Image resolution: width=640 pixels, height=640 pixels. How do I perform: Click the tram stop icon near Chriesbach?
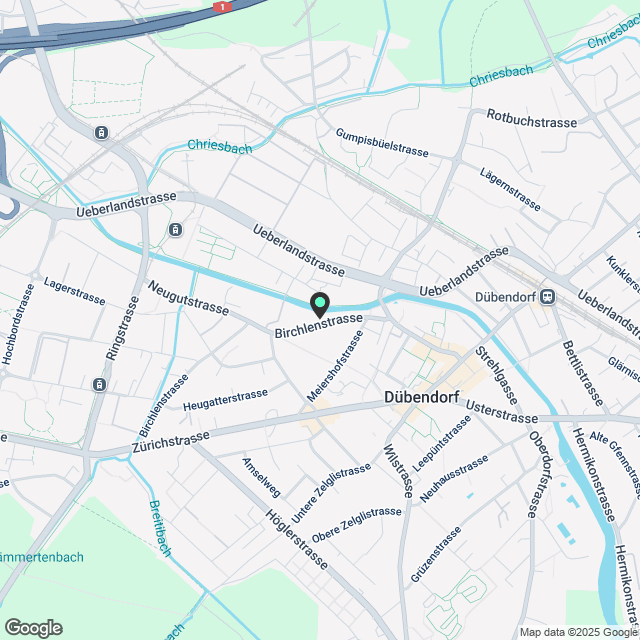point(101,133)
